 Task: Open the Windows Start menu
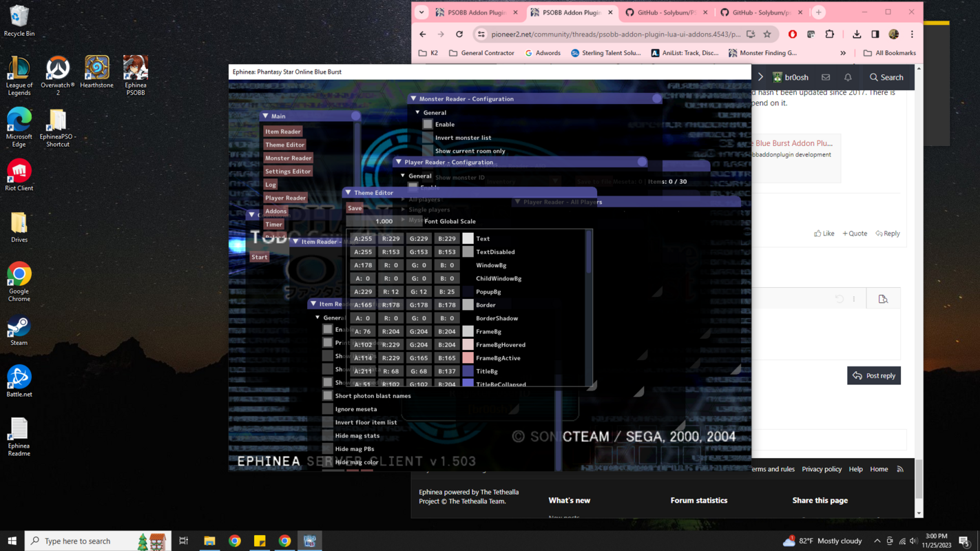click(x=12, y=541)
